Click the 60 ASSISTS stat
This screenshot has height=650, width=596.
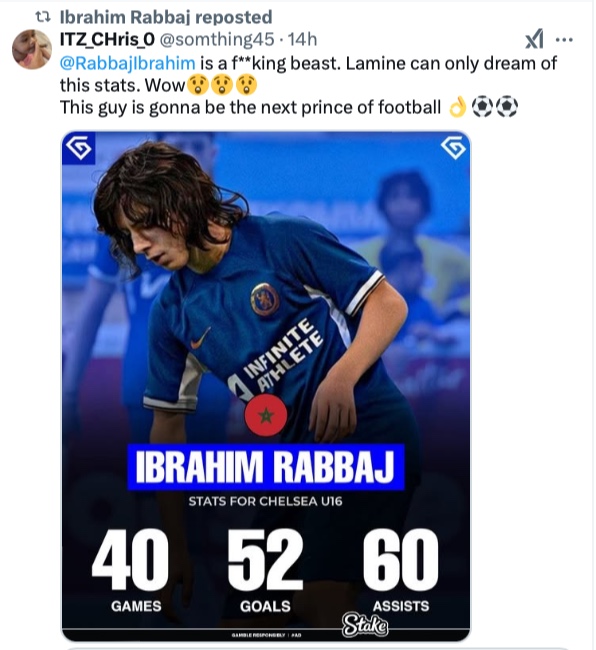(401, 571)
